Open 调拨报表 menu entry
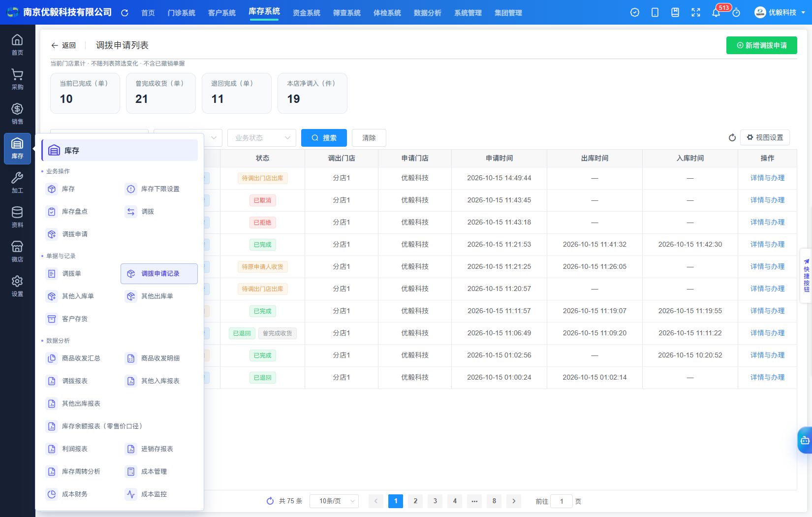Image resolution: width=812 pixels, height=517 pixels. 80,381
